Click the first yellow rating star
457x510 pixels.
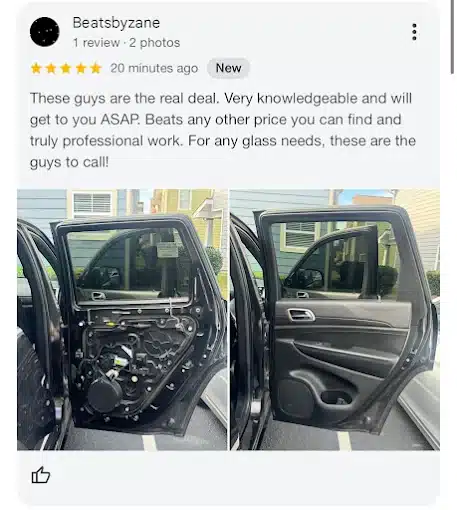[36, 68]
